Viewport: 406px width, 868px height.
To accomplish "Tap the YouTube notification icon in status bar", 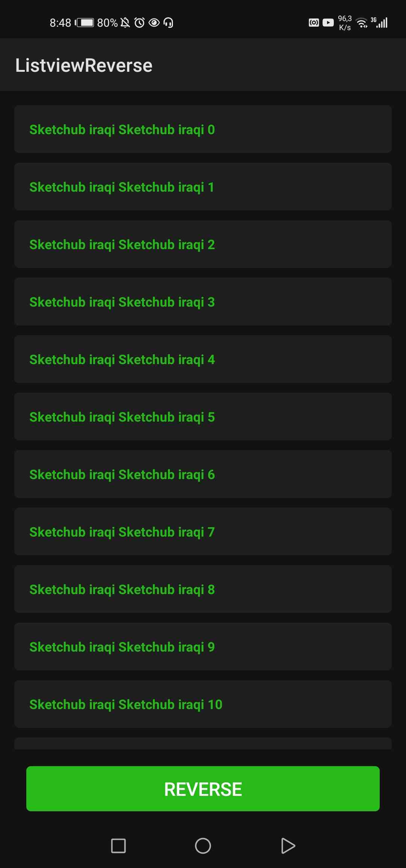I will 328,23.
